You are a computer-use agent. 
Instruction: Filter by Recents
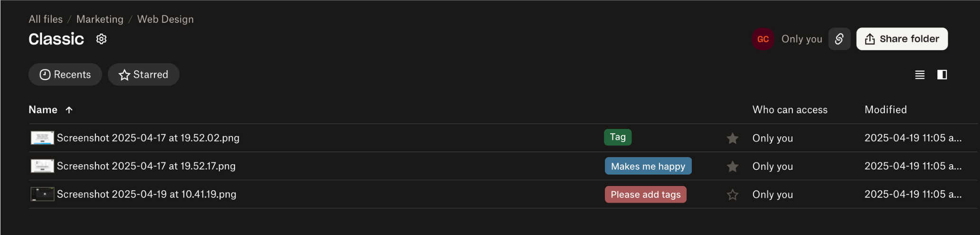click(65, 75)
